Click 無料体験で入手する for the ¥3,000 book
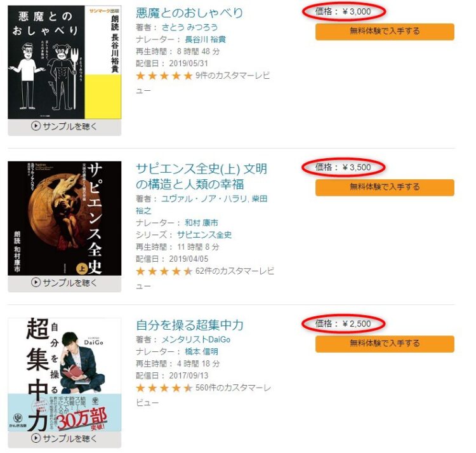 pyautogui.click(x=385, y=32)
